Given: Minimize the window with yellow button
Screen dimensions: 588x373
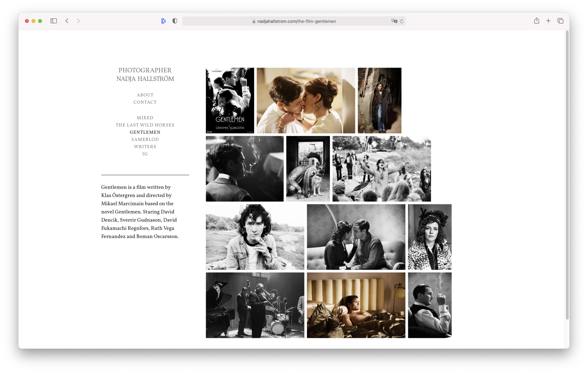Looking at the screenshot, I should (x=33, y=21).
